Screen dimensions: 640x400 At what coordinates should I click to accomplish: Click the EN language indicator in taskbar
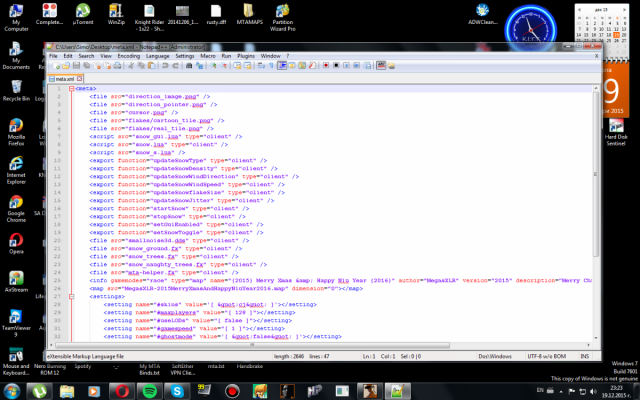pos(541,388)
